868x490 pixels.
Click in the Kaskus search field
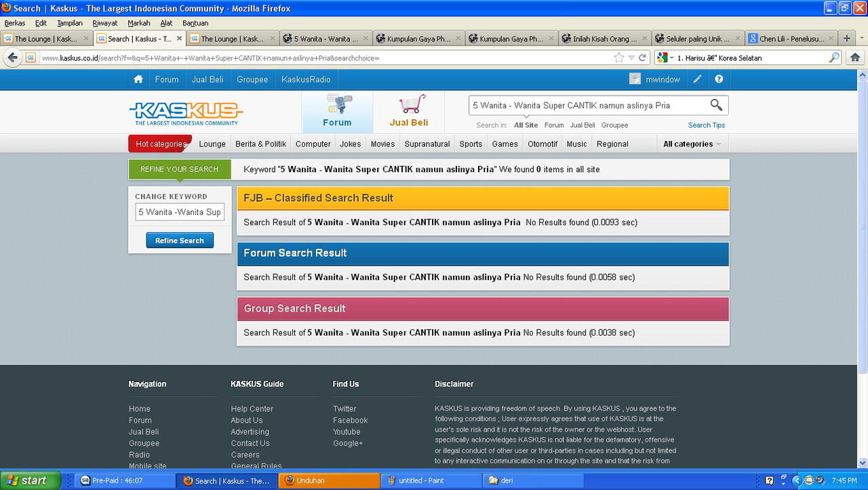coord(589,105)
